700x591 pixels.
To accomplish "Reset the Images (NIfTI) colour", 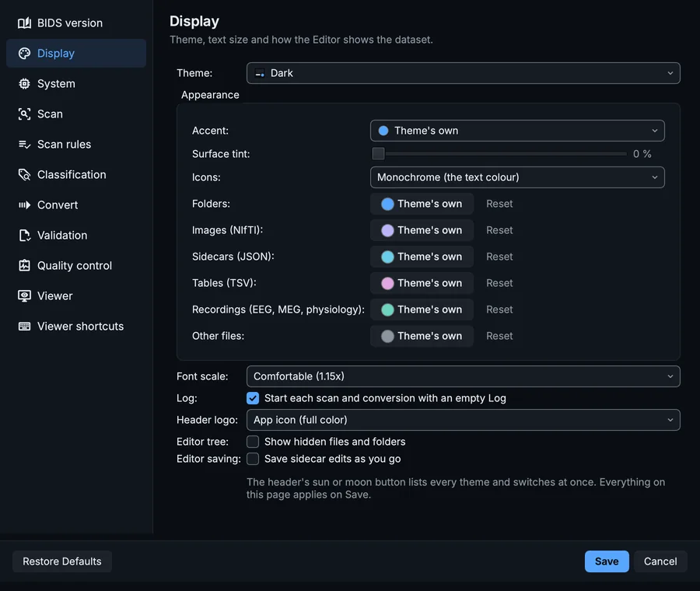I will pos(499,230).
